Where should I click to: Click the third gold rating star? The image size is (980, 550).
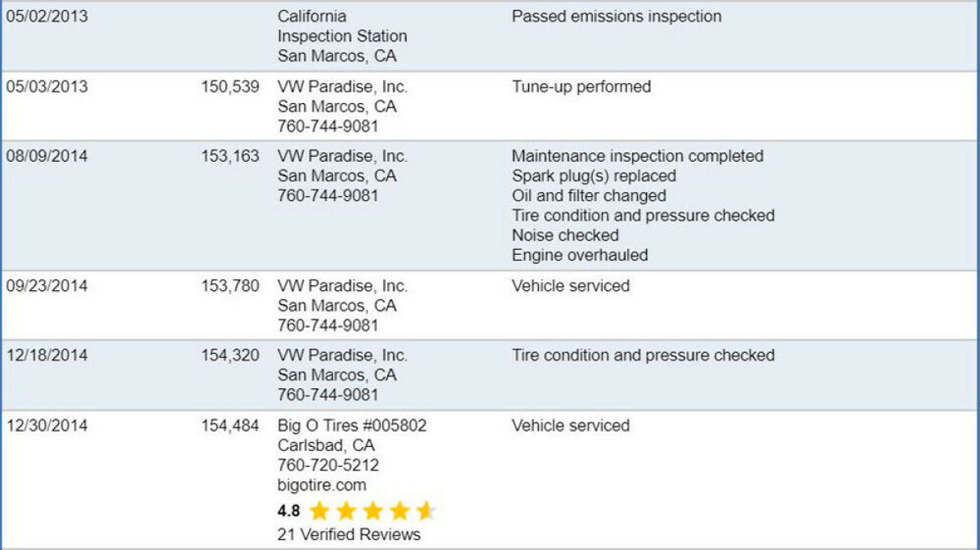[x=372, y=512]
